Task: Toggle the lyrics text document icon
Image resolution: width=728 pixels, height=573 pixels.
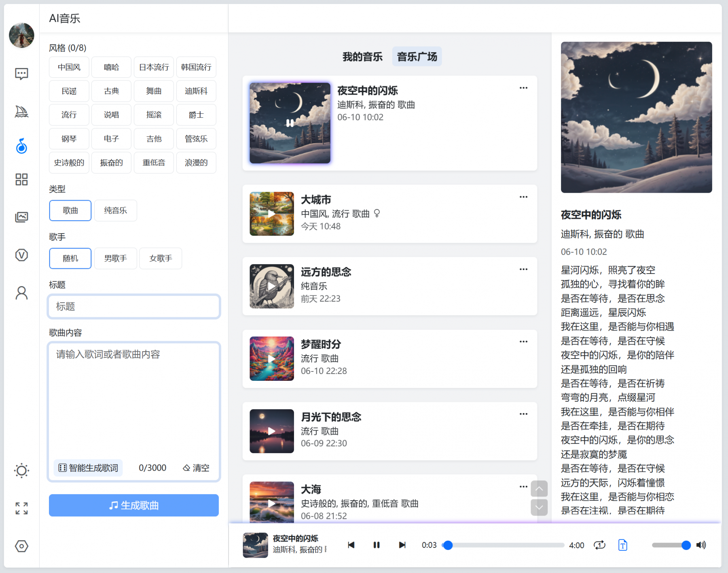Action: click(x=623, y=545)
